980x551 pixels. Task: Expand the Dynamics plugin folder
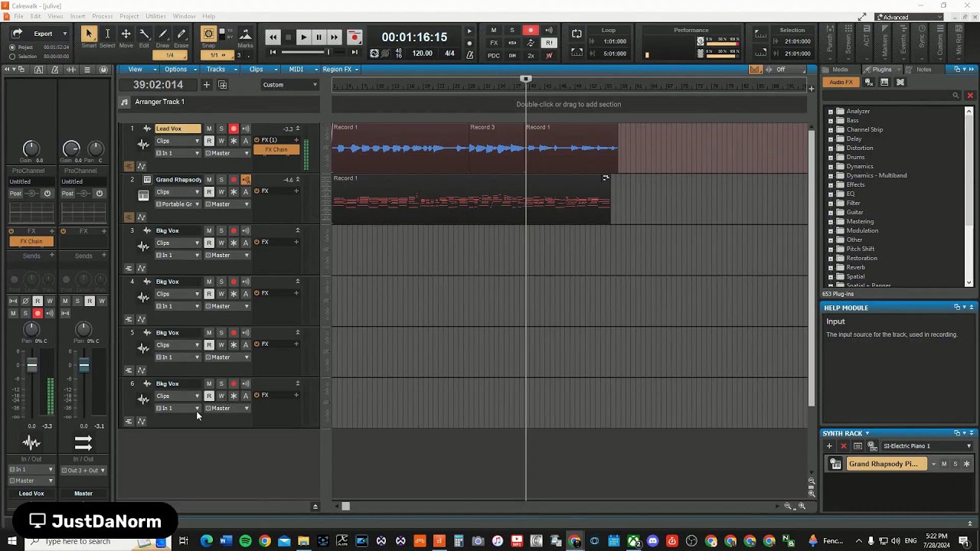click(831, 167)
